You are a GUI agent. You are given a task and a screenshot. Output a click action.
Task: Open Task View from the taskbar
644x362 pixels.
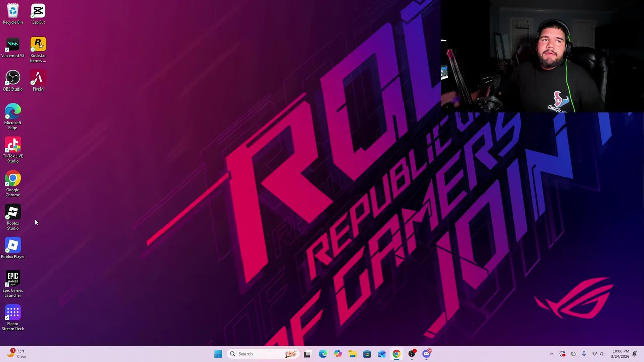307,354
